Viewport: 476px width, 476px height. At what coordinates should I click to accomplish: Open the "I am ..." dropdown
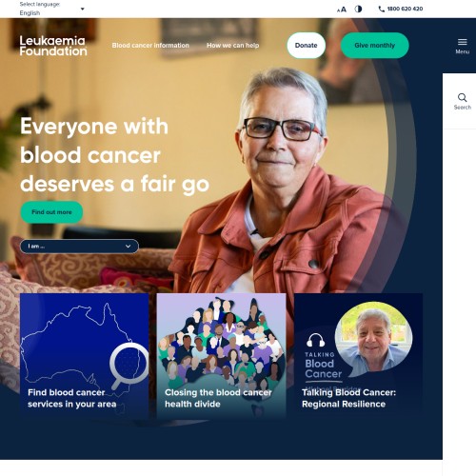pos(79,247)
